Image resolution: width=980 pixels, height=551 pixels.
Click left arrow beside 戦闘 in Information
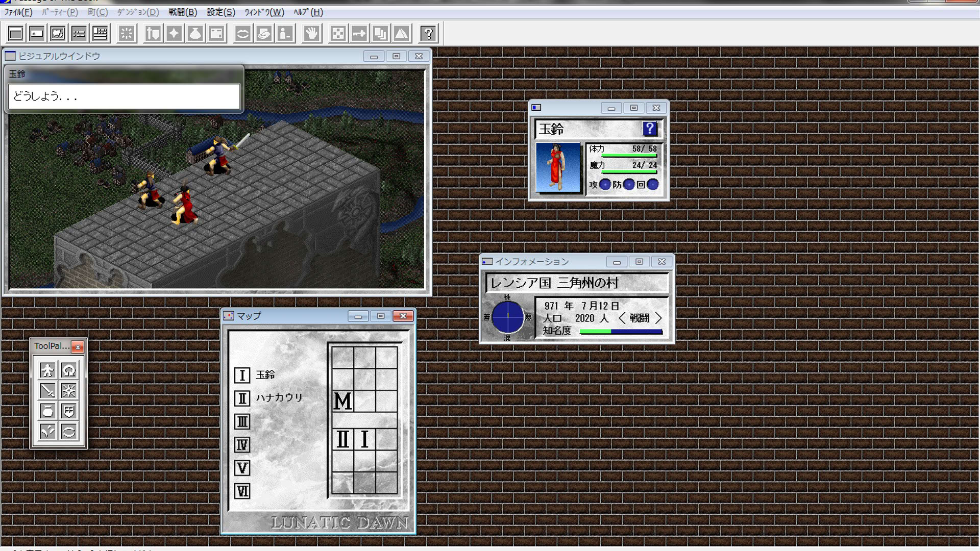pyautogui.click(x=622, y=318)
